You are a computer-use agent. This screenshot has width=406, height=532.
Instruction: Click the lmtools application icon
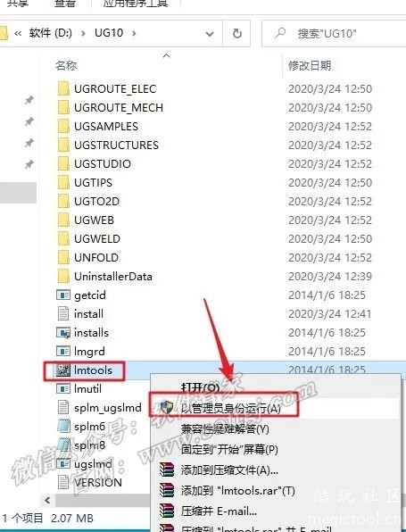click(63, 370)
